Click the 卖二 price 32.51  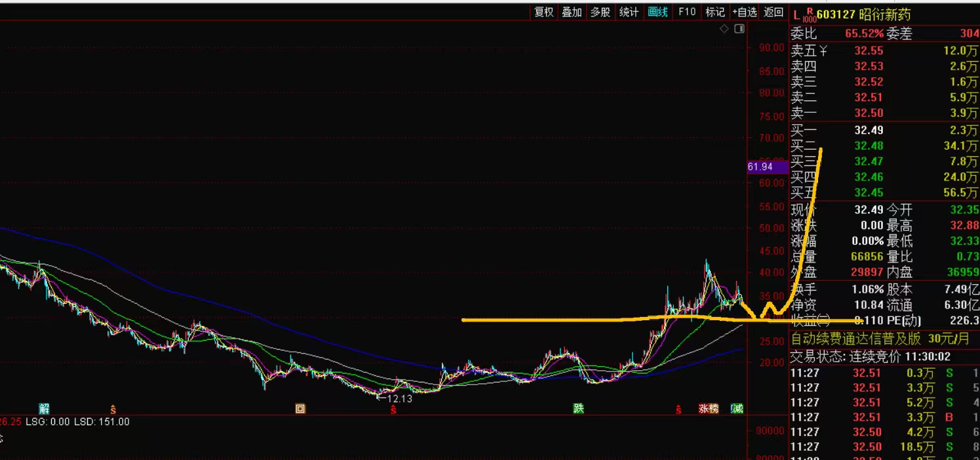pos(869,98)
